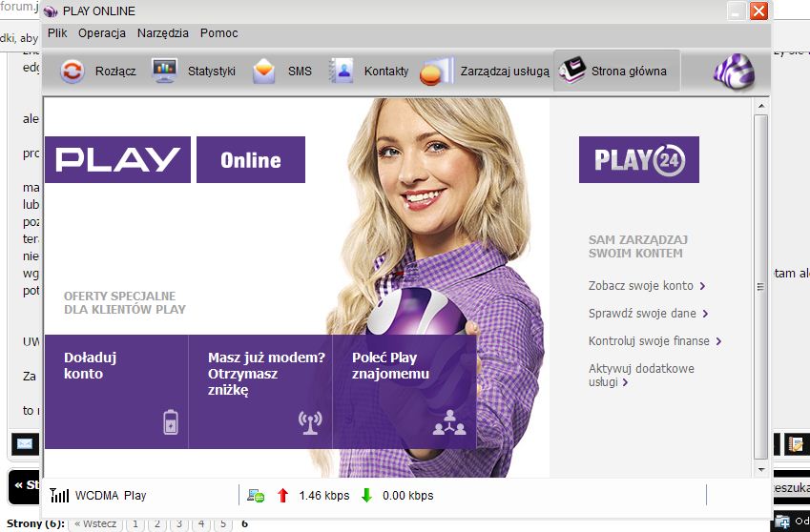This screenshot has height=532, width=810.
Task: Go to Strona główna home icon
Action: click(x=571, y=72)
